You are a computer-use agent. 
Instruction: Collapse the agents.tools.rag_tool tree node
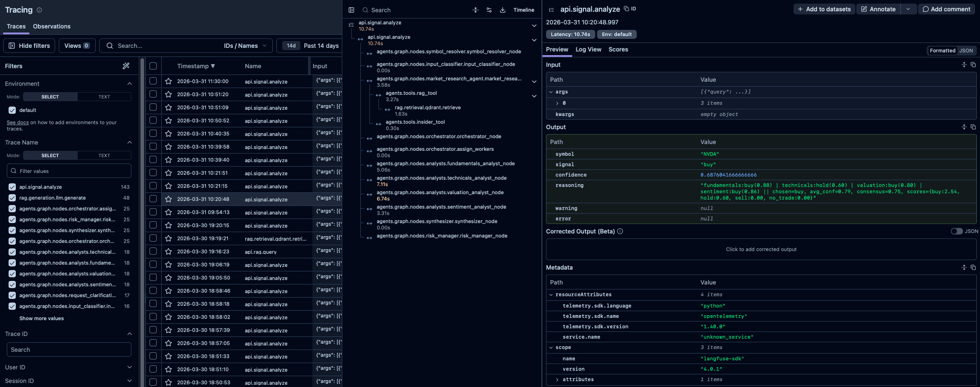[x=534, y=96]
